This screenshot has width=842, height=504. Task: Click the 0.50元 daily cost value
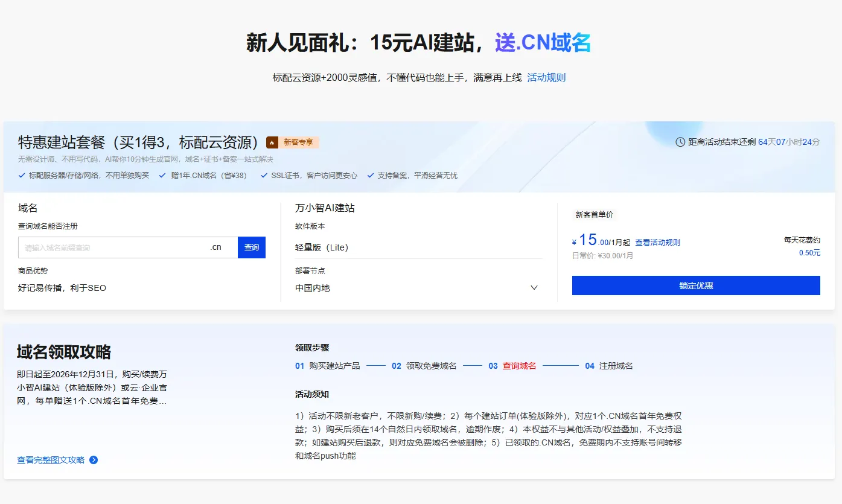click(809, 253)
